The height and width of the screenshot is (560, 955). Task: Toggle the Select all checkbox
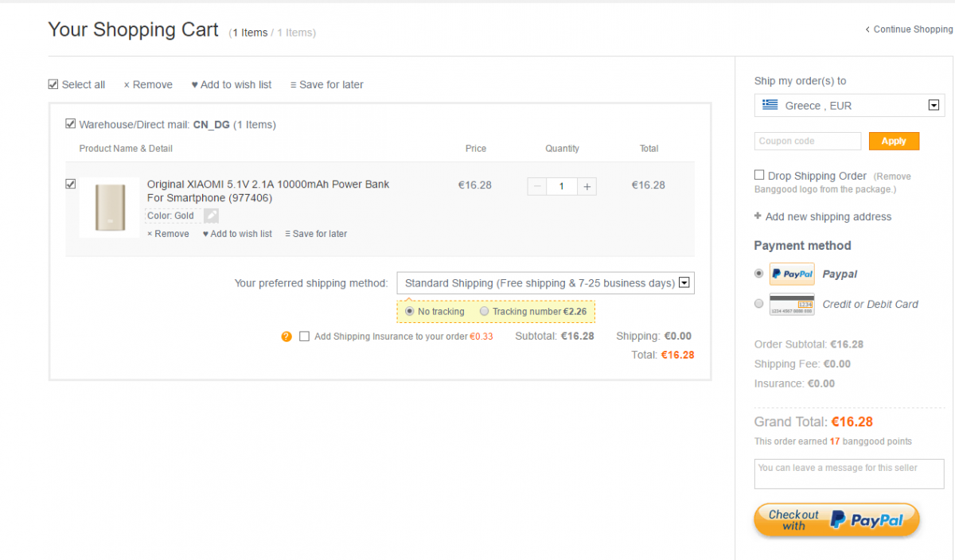click(53, 84)
